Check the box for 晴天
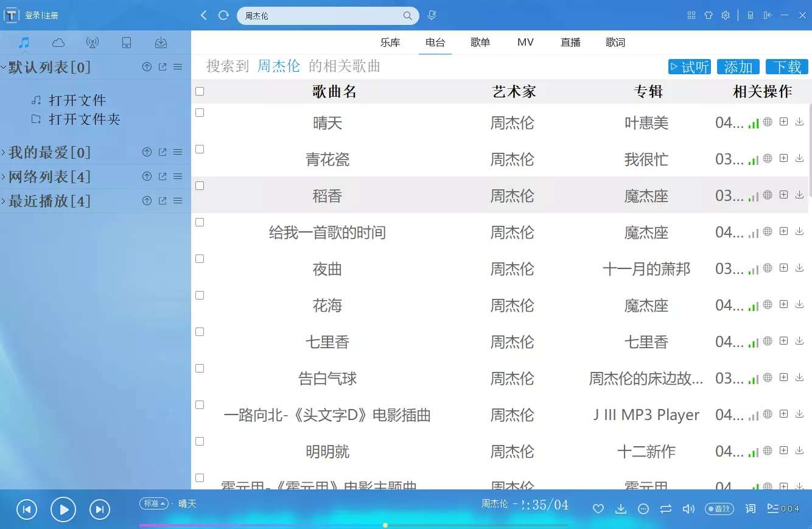812x529 pixels. click(200, 113)
